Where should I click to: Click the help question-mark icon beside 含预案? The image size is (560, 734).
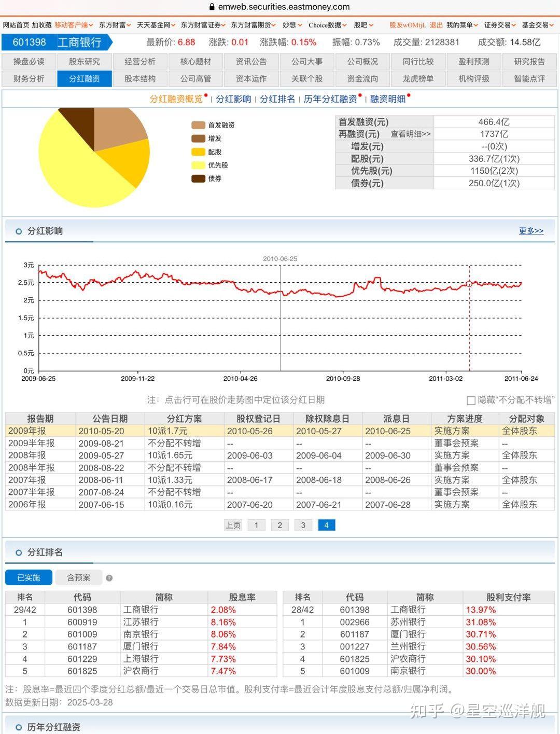[x=109, y=578]
